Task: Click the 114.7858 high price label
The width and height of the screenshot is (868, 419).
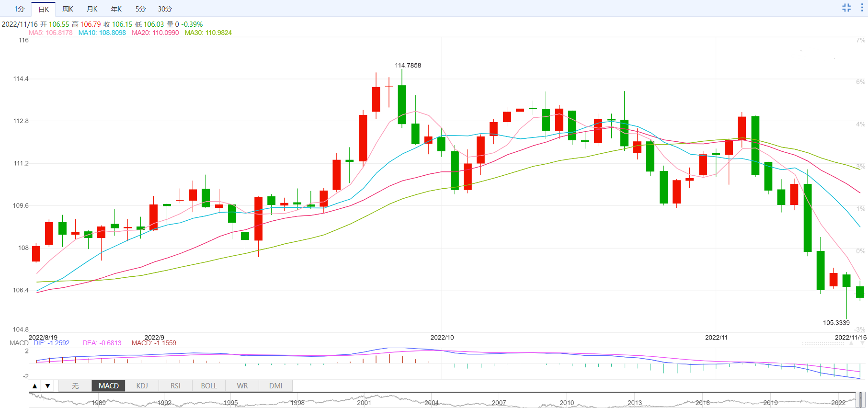Action: [x=408, y=66]
